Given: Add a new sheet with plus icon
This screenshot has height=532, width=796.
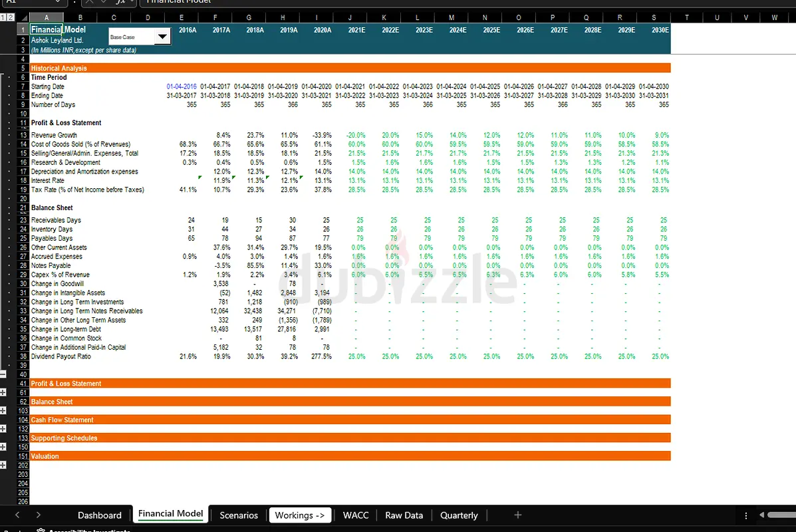Looking at the screenshot, I should (x=517, y=515).
